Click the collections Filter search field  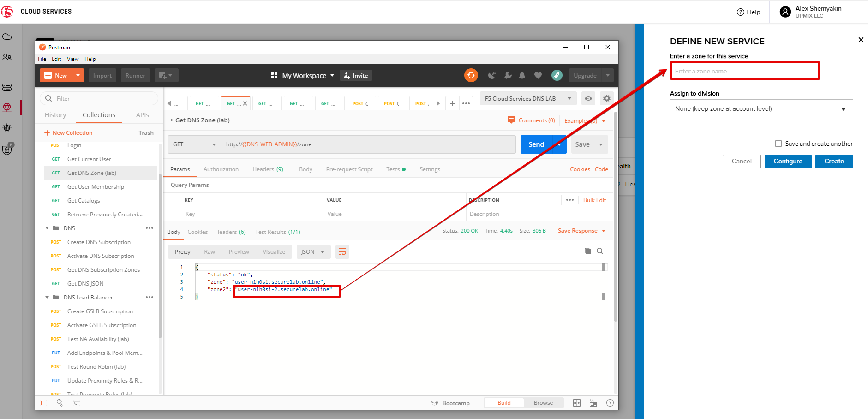pos(99,98)
